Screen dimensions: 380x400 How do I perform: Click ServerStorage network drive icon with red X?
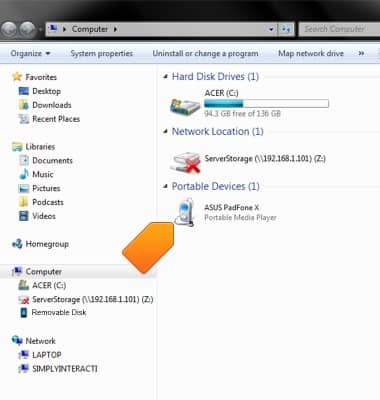click(185, 163)
